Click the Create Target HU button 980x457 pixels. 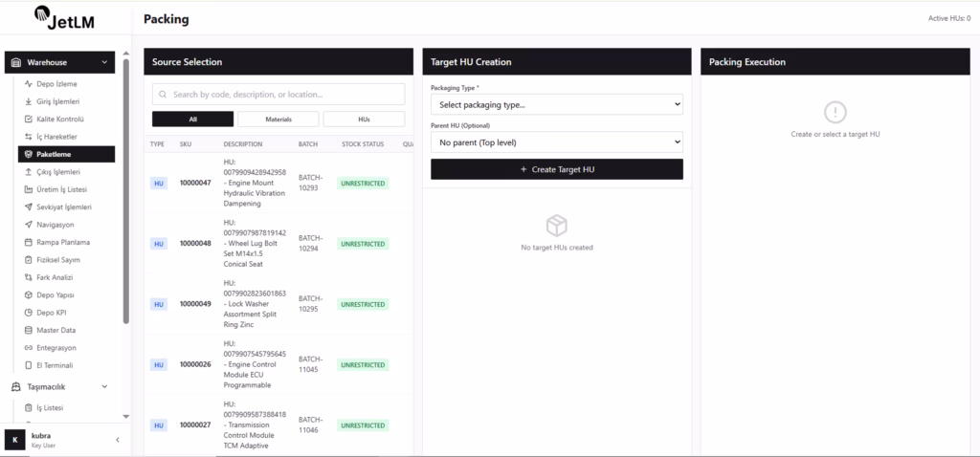tap(556, 169)
